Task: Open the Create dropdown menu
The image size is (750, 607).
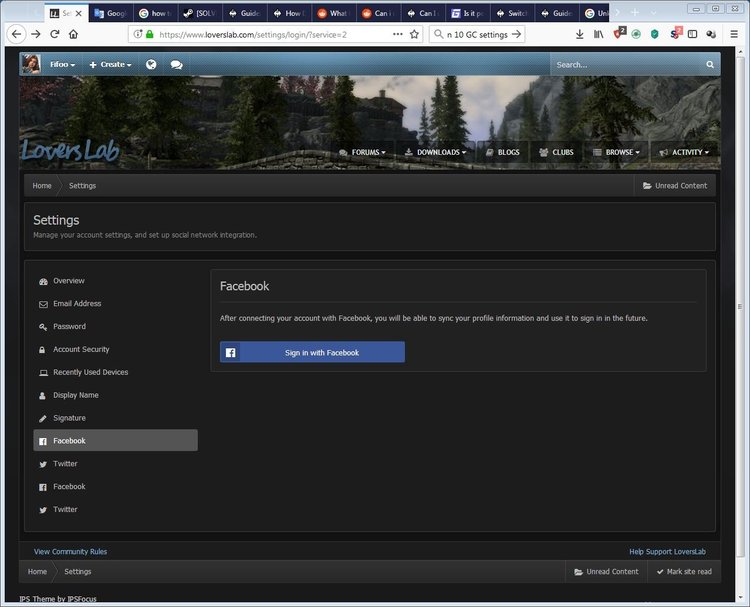Action: (x=110, y=65)
